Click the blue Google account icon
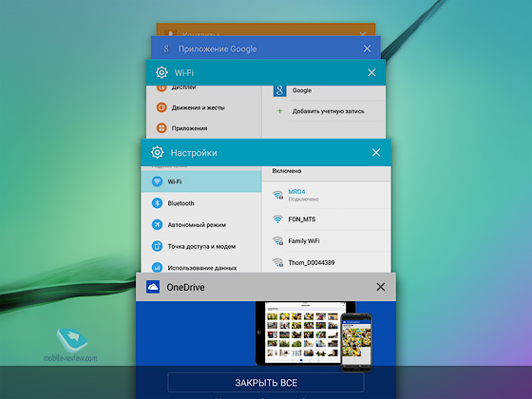Viewport: 532px width, 399px height. tap(279, 90)
